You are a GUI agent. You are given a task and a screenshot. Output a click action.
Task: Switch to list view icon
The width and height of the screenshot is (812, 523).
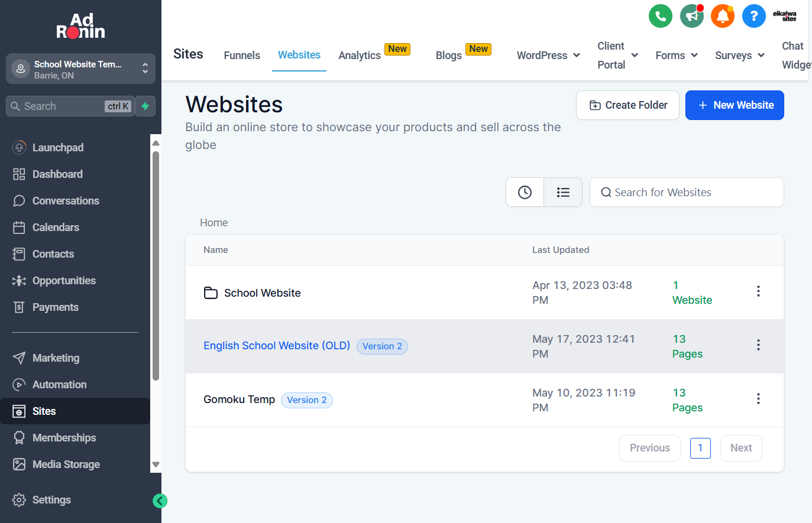[563, 192]
